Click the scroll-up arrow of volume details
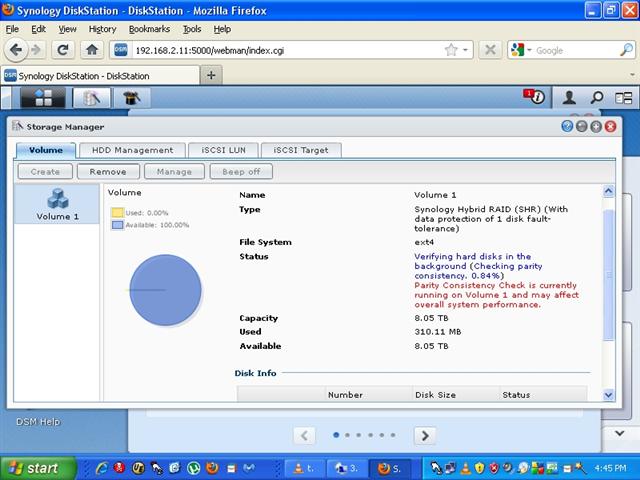640x480 pixels. pyautogui.click(x=608, y=191)
